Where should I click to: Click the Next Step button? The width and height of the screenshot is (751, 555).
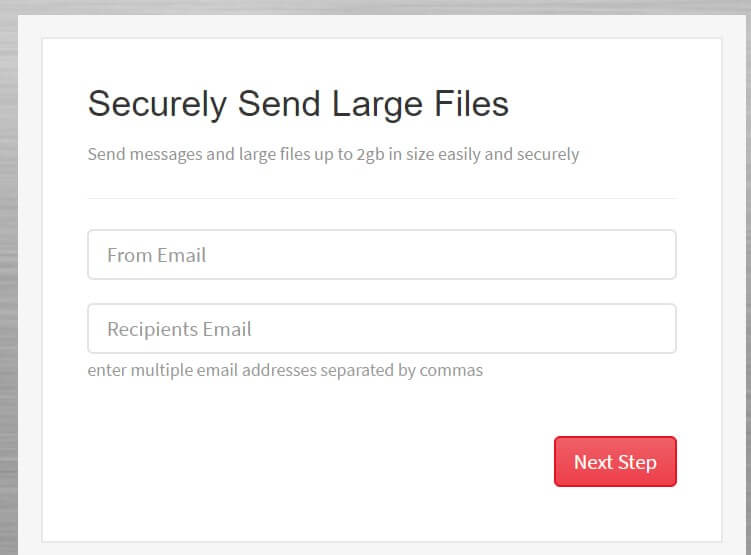coord(615,462)
